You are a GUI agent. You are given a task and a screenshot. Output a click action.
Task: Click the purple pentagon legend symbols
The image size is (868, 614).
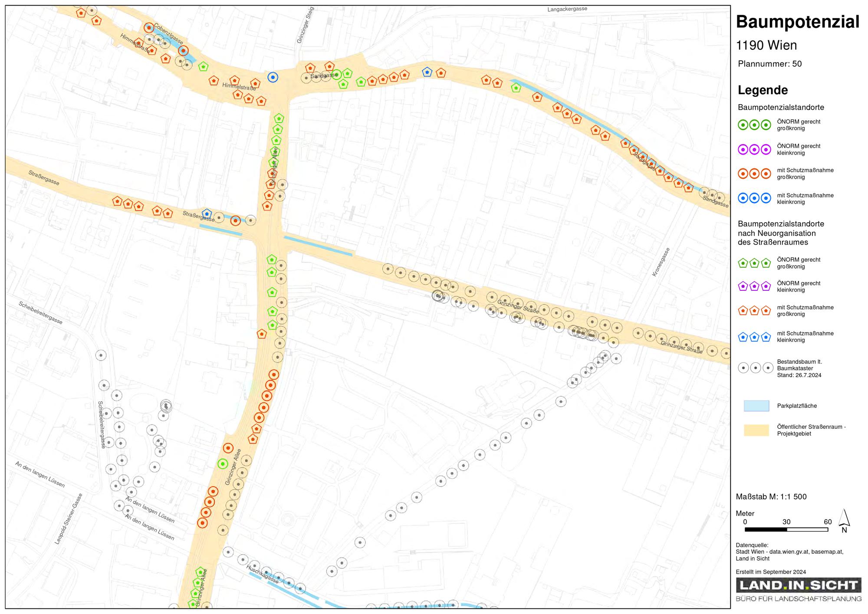coord(754,286)
